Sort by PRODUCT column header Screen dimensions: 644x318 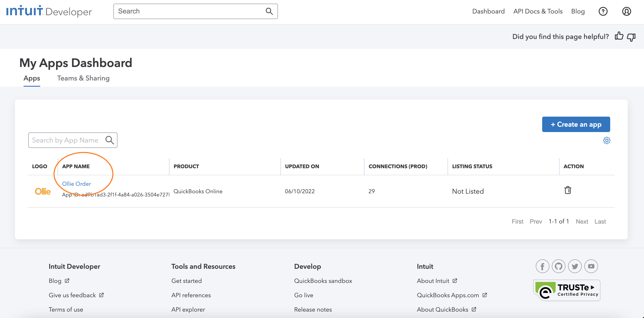[186, 166]
